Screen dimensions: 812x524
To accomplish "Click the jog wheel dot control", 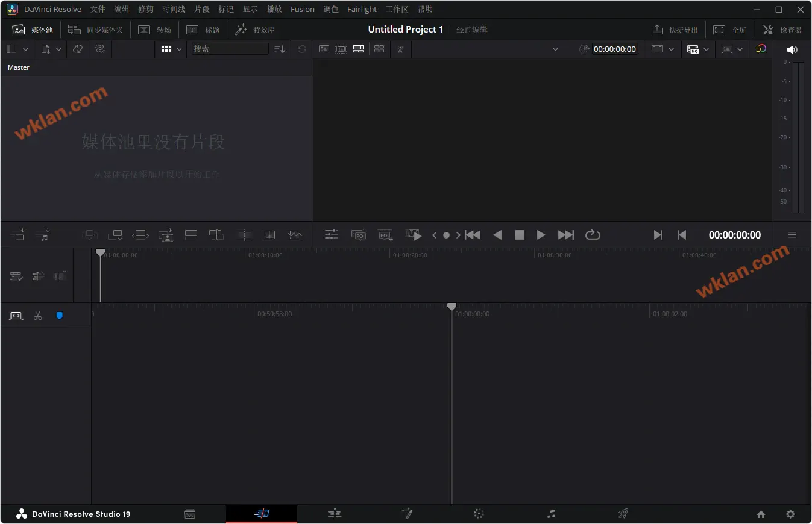I will pos(446,235).
